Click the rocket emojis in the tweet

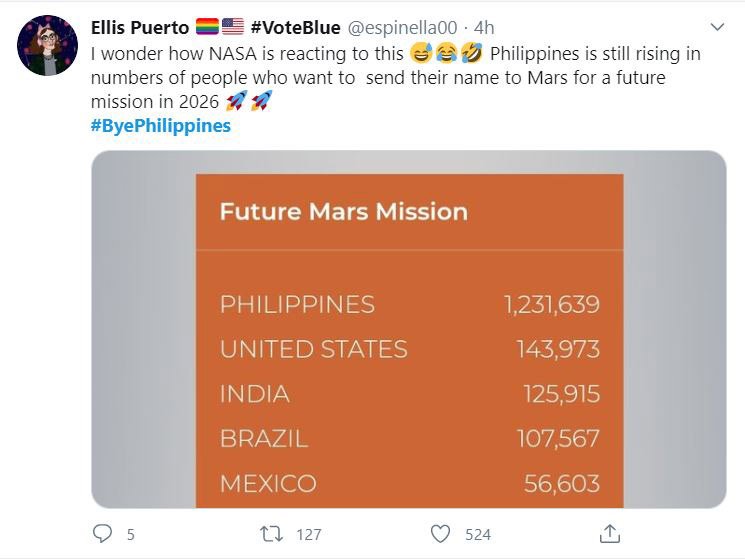pos(250,101)
